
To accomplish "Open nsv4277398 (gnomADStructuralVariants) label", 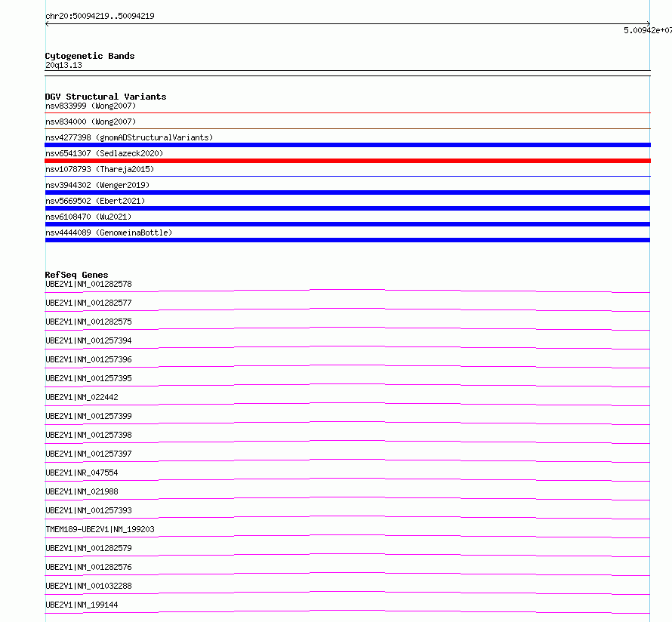I will (x=129, y=137).
